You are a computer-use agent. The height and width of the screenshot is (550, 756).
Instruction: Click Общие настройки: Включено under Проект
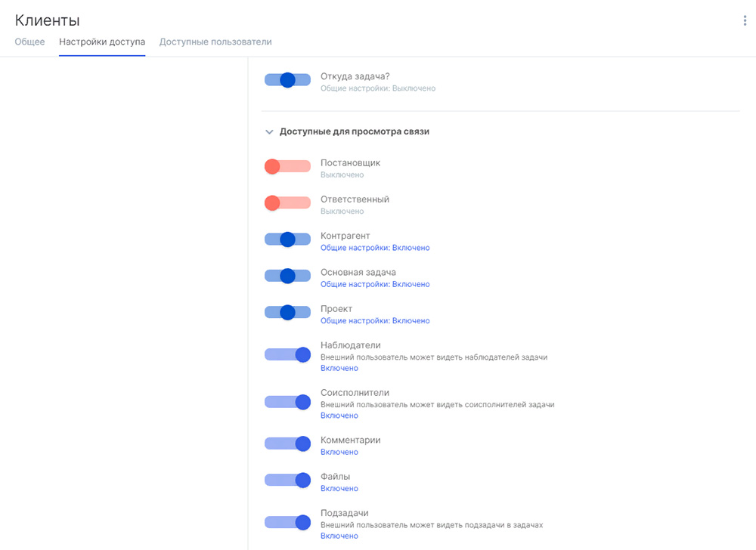[375, 321]
